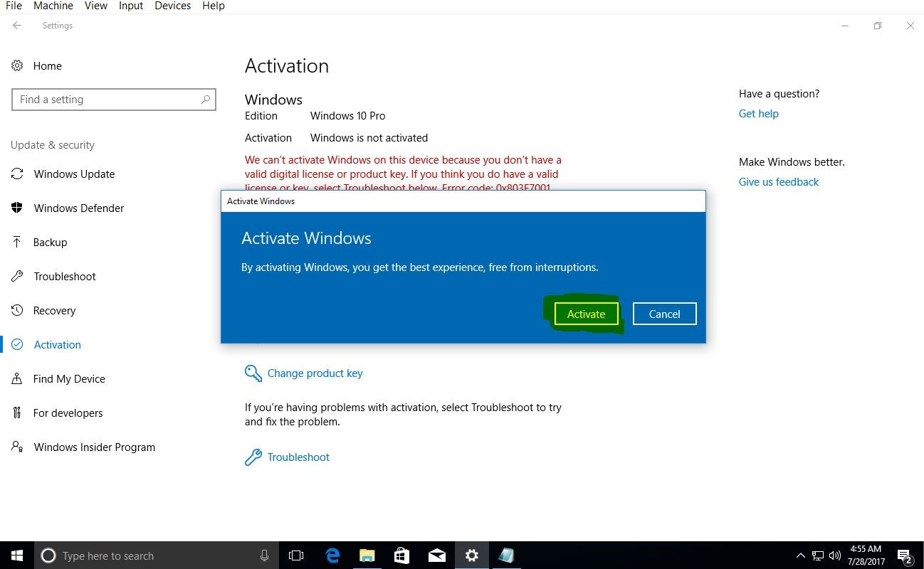Open the Help menu
Screen dimensions: 924x569
(x=214, y=6)
